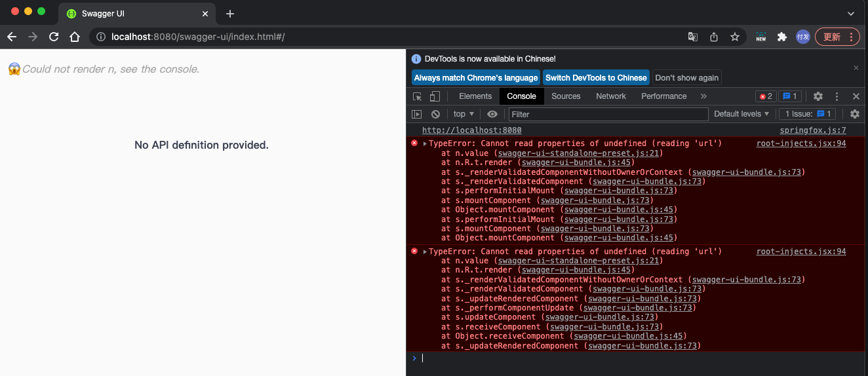Image resolution: width=868 pixels, height=376 pixels.
Task: Click the NEW extension icon
Action: (x=760, y=37)
